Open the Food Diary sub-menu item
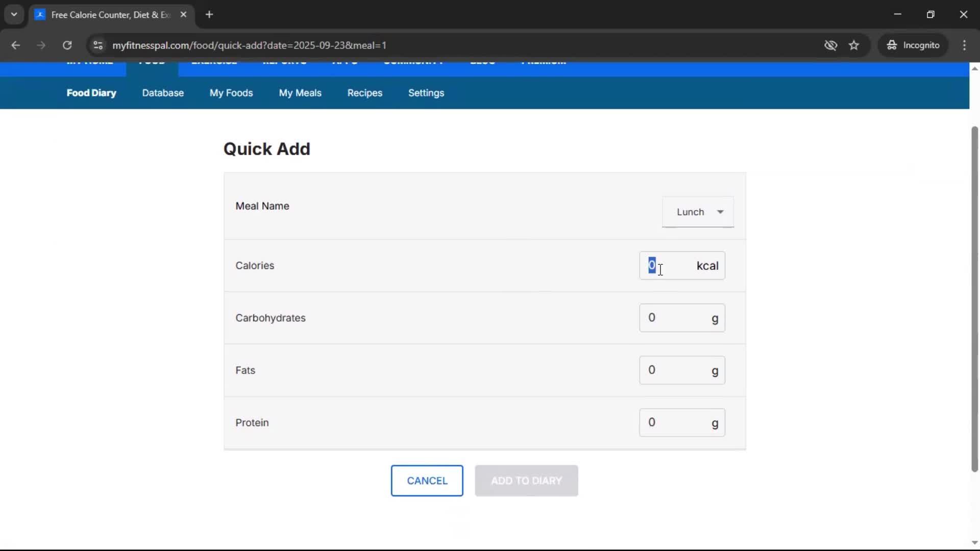980x551 pixels. pyautogui.click(x=91, y=93)
